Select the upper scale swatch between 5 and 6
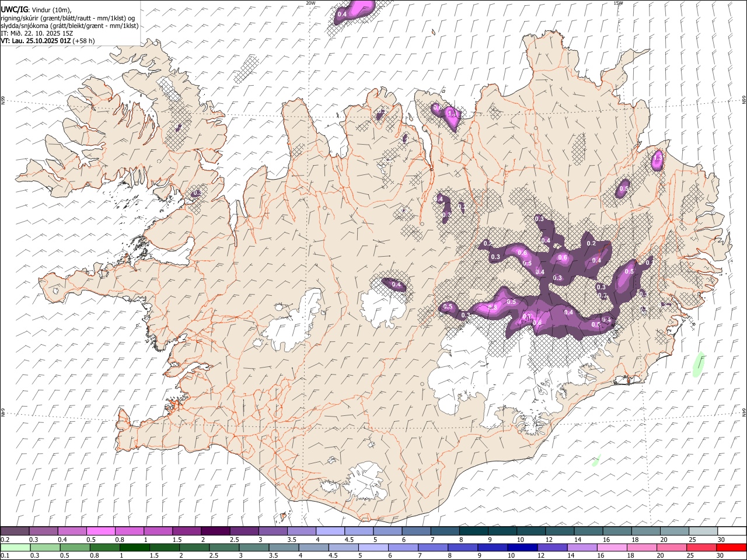This screenshot has height=560, width=747. (x=388, y=531)
